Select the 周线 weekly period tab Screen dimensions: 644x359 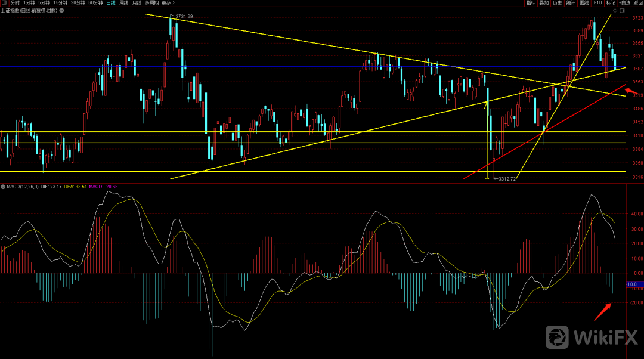click(124, 3)
